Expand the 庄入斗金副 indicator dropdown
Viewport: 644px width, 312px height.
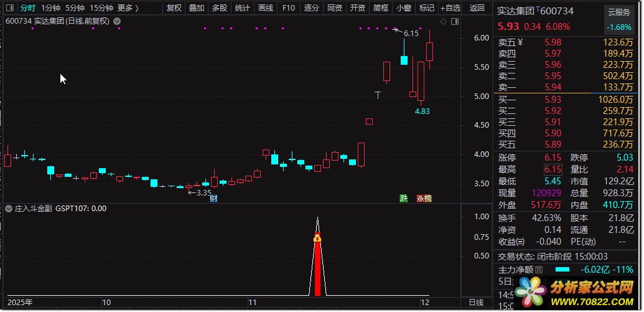(x=9, y=209)
